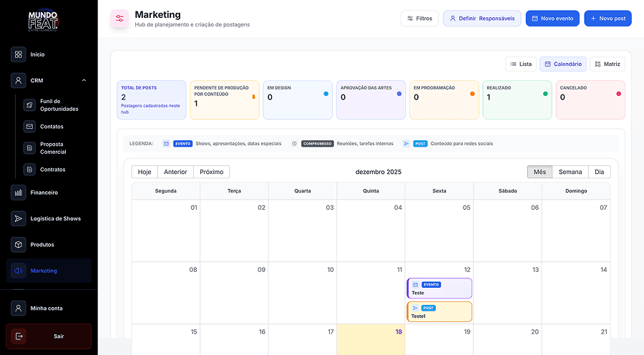This screenshot has width=644, height=355.
Task: Select day 05 in the calendar
Action: (439, 231)
